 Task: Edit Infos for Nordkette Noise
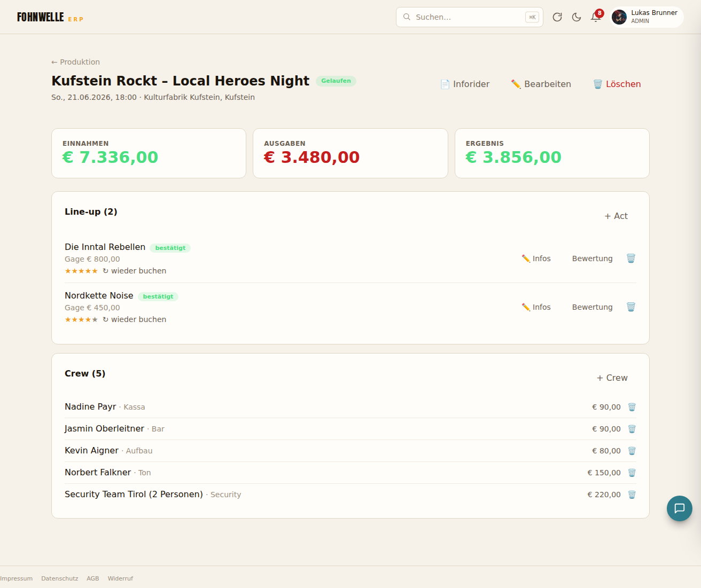[536, 307]
